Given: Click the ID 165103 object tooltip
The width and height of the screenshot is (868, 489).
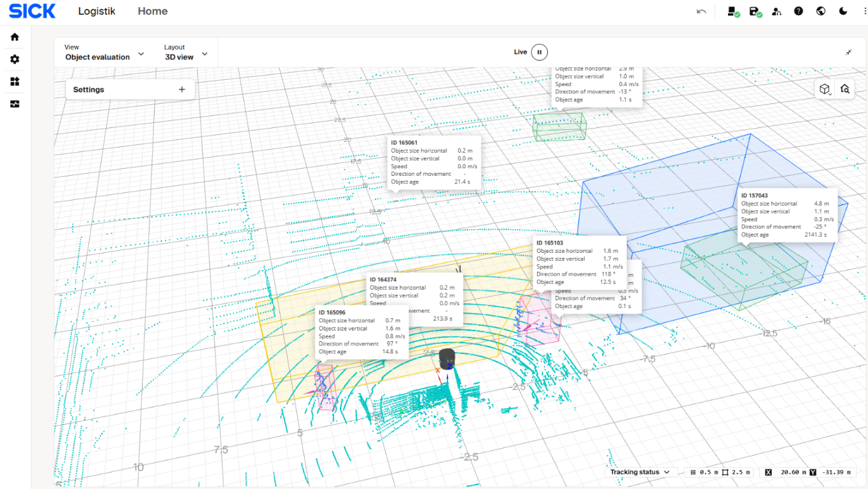Looking at the screenshot, I should tap(580, 262).
